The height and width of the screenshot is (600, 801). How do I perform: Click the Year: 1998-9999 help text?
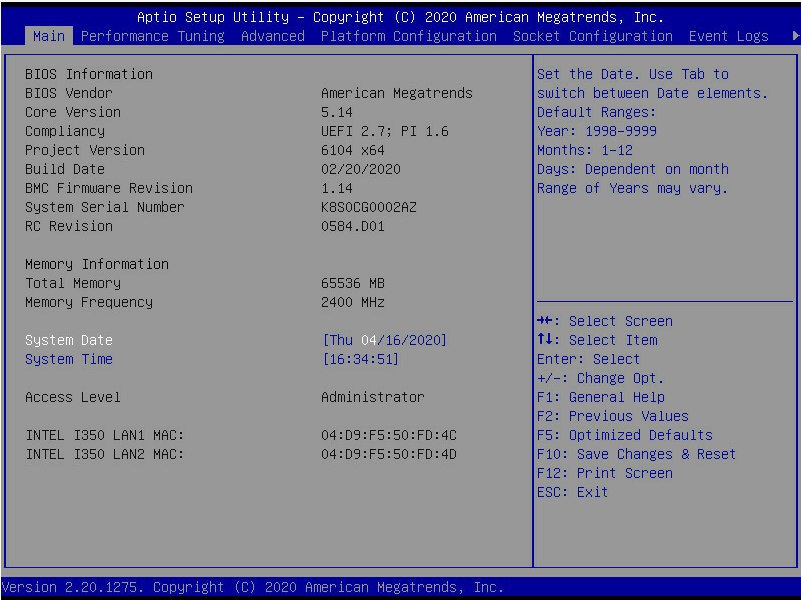(597, 131)
